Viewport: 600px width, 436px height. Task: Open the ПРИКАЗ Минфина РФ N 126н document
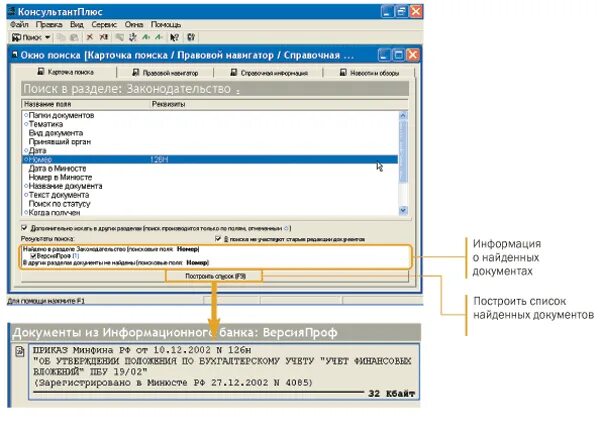[x=223, y=371]
